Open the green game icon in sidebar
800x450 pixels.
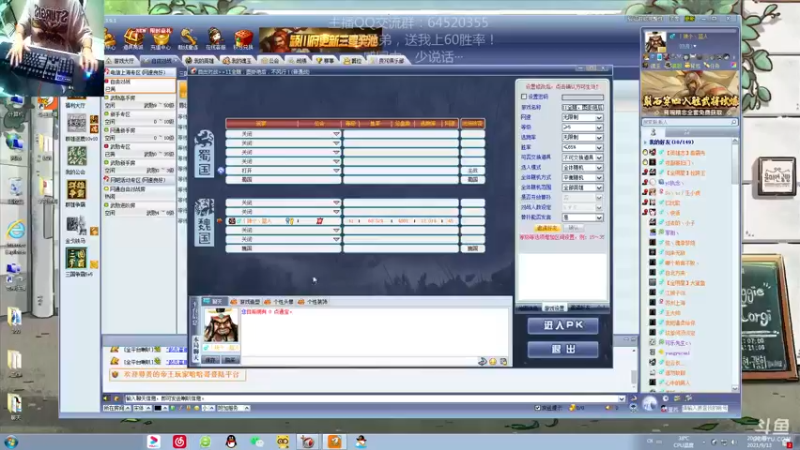pos(77,157)
